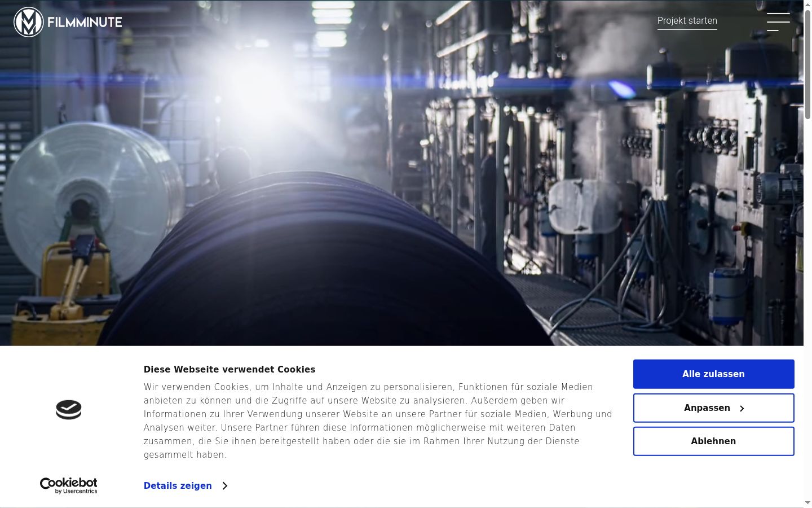Click the Projekt starten link
This screenshot has width=812, height=508.
(x=687, y=21)
